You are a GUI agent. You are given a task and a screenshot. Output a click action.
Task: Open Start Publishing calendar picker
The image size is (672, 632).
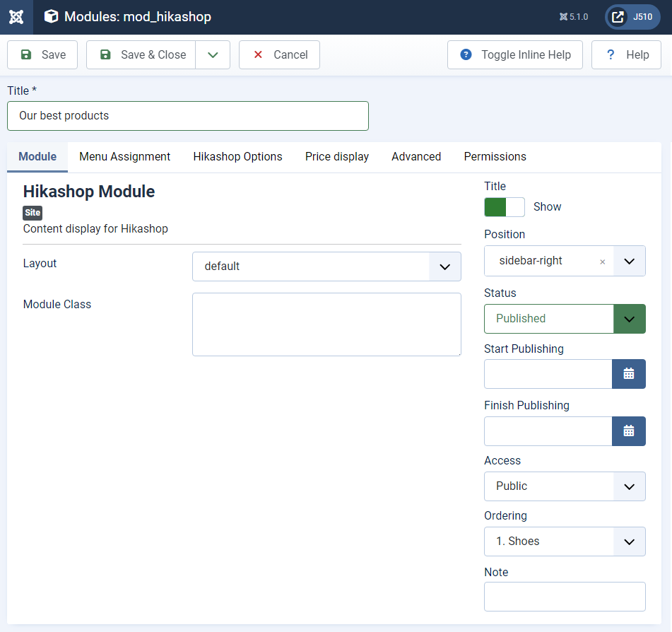[628, 374]
